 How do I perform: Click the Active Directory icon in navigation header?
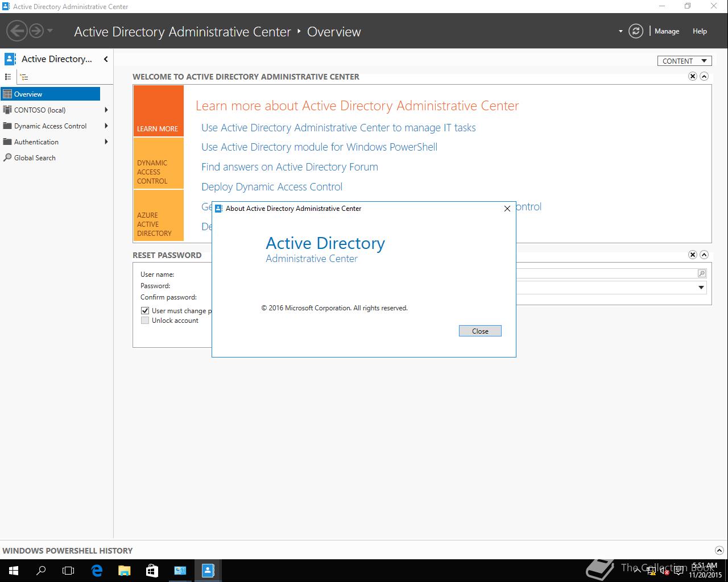coord(10,59)
